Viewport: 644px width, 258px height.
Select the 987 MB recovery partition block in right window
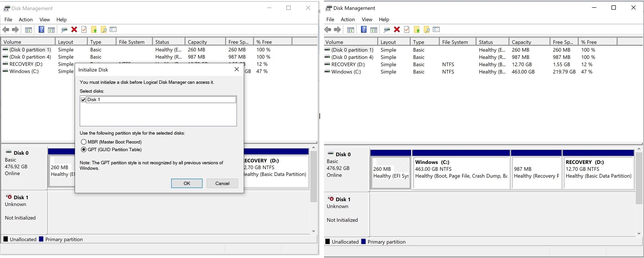[x=536, y=170]
